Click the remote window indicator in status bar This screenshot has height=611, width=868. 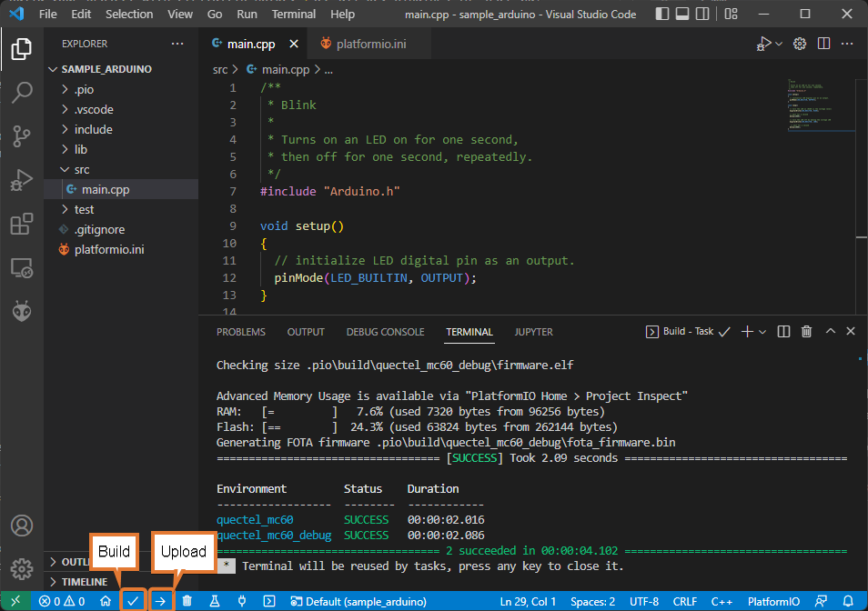point(15,601)
